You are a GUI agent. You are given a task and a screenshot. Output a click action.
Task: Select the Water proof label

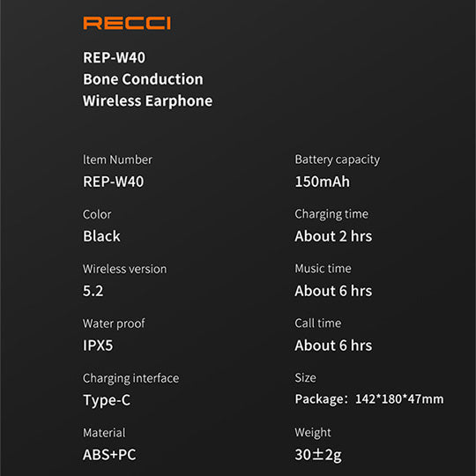point(114,324)
